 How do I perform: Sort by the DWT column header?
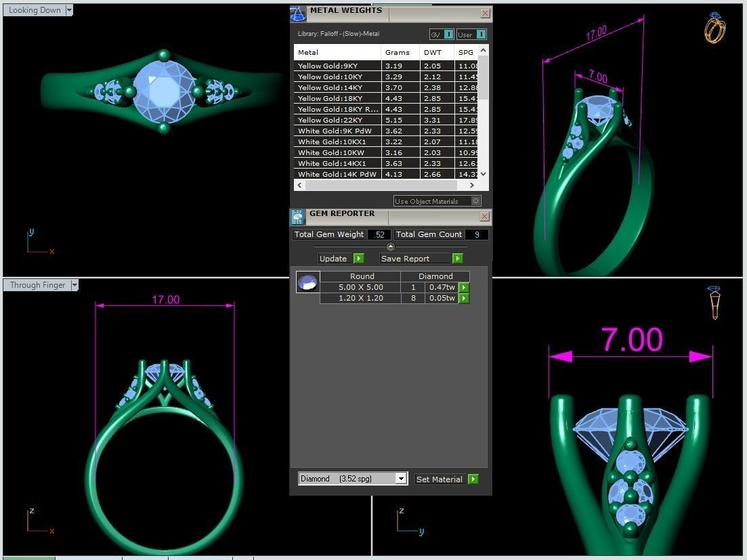pyautogui.click(x=436, y=52)
